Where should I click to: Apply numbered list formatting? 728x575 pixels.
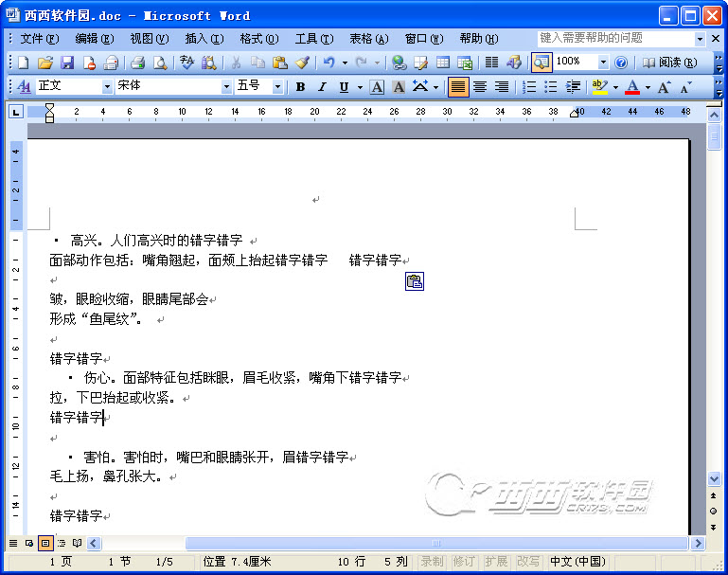529,87
